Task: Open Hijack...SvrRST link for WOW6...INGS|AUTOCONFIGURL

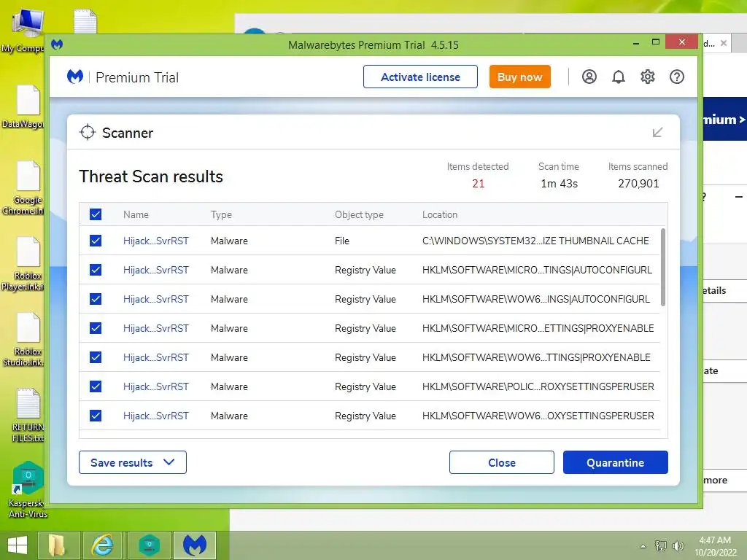Action: click(156, 299)
